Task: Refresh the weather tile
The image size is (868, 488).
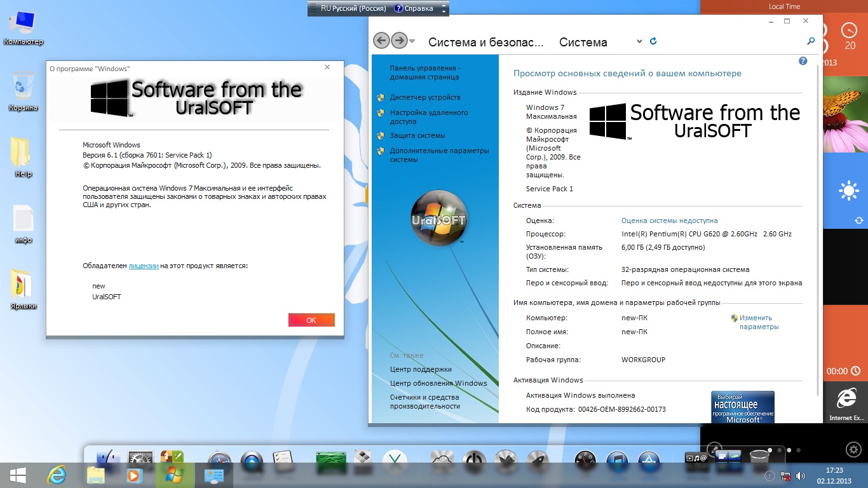Action: point(859,220)
